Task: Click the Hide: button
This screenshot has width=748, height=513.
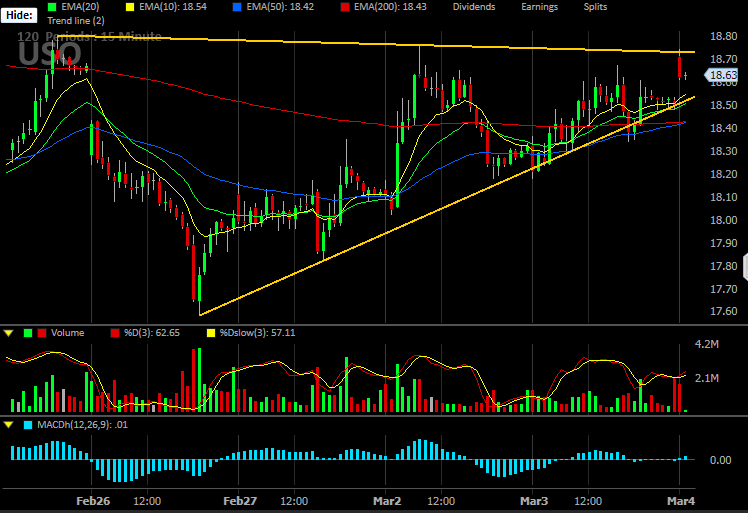Action: [19, 15]
